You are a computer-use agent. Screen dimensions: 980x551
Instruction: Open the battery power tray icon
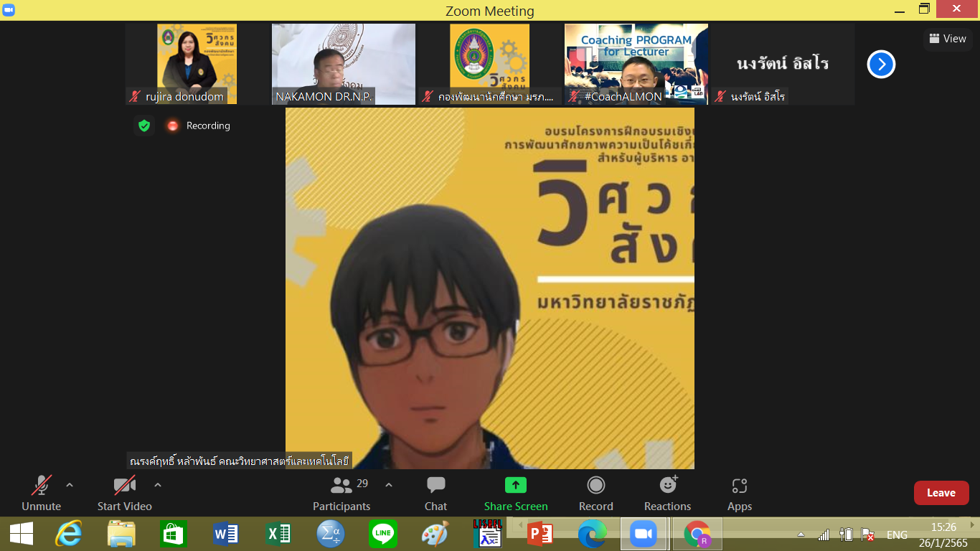click(846, 535)
